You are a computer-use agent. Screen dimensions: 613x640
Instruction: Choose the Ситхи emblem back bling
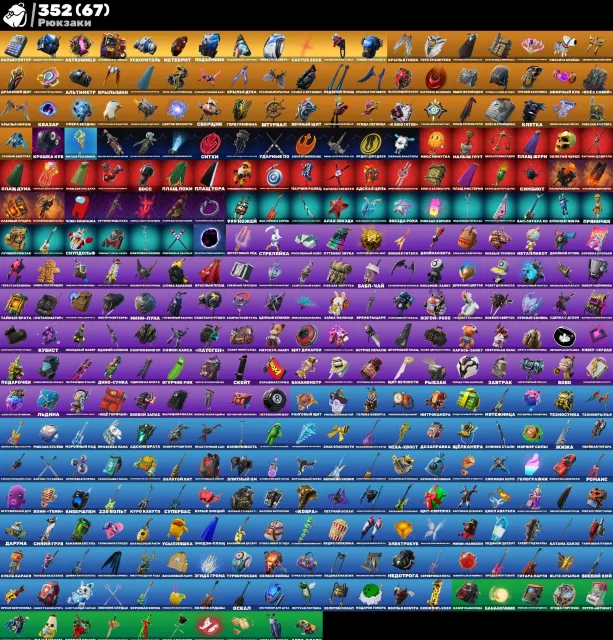pos(209,143)
